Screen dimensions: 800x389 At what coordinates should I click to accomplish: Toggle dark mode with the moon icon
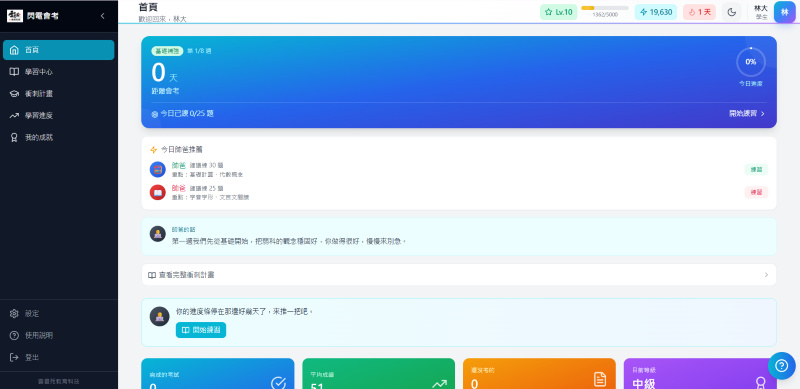(x=732, y=12)
